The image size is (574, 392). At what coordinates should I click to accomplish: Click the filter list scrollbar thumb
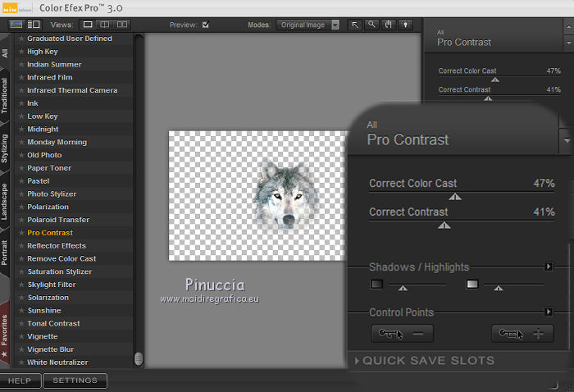point(139,358)
